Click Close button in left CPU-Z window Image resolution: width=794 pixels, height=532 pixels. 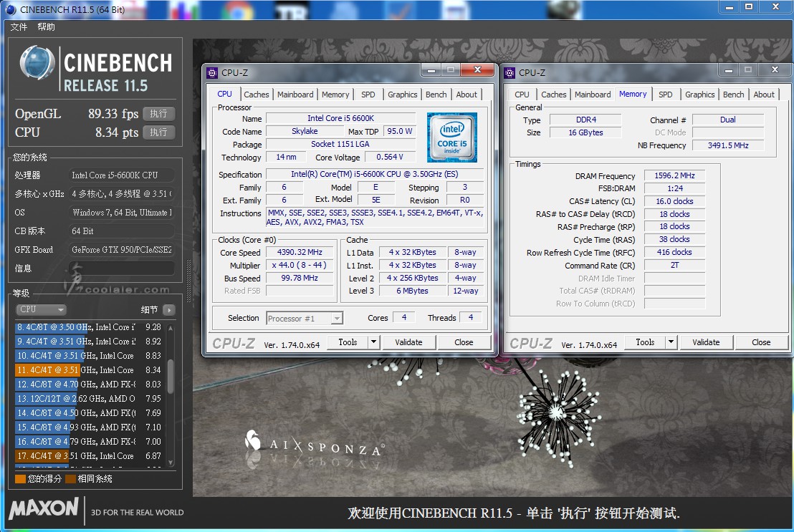tap(464, 342)
